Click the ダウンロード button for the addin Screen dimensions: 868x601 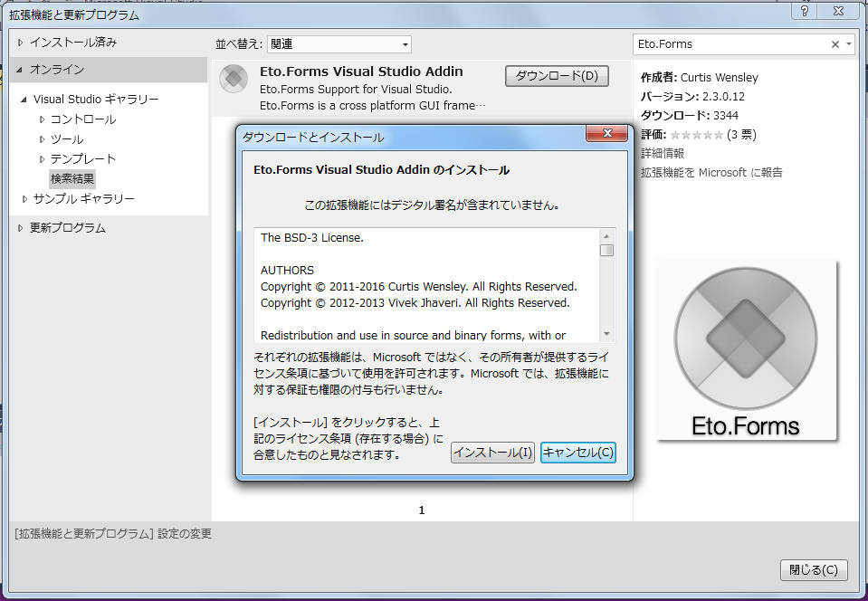(556, 76)
